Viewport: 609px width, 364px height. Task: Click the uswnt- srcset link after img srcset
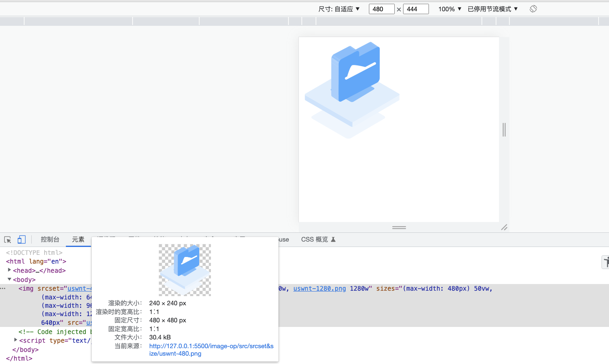click(x=79, y=289)
